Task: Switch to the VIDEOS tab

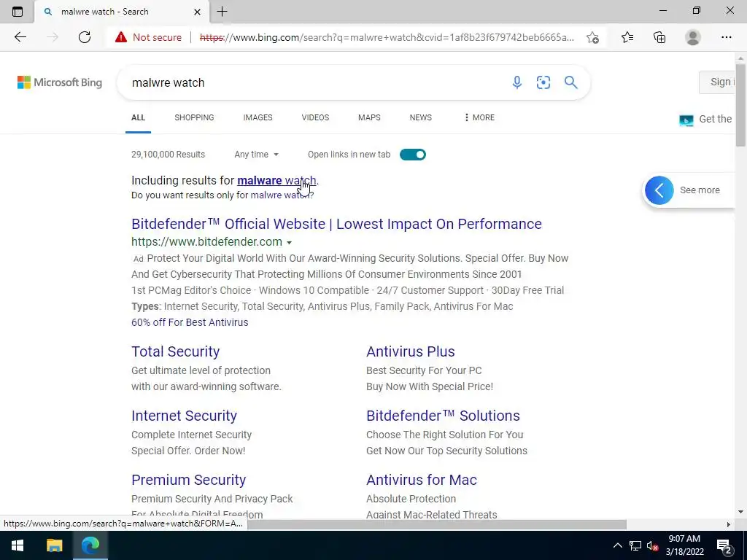Action: tap(315, 117)
